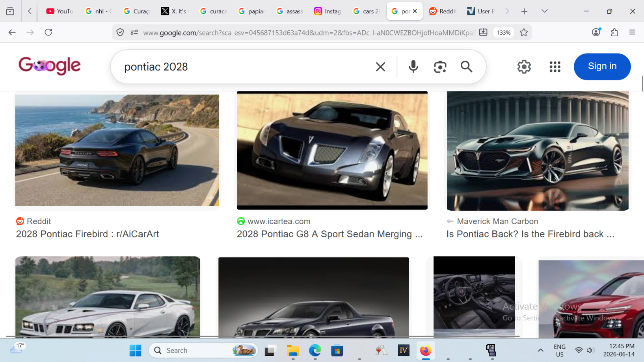Open the Firebird coastal road image
This screenshot has width=644, height=362.
[117, 150]
